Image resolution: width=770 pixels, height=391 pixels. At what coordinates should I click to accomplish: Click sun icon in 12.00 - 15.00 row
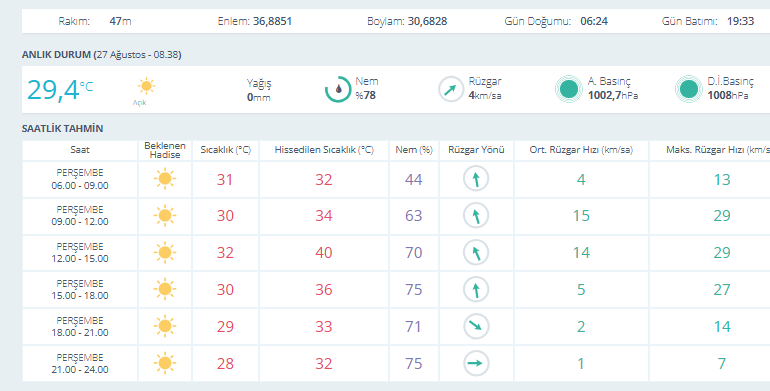click(165, 252)
